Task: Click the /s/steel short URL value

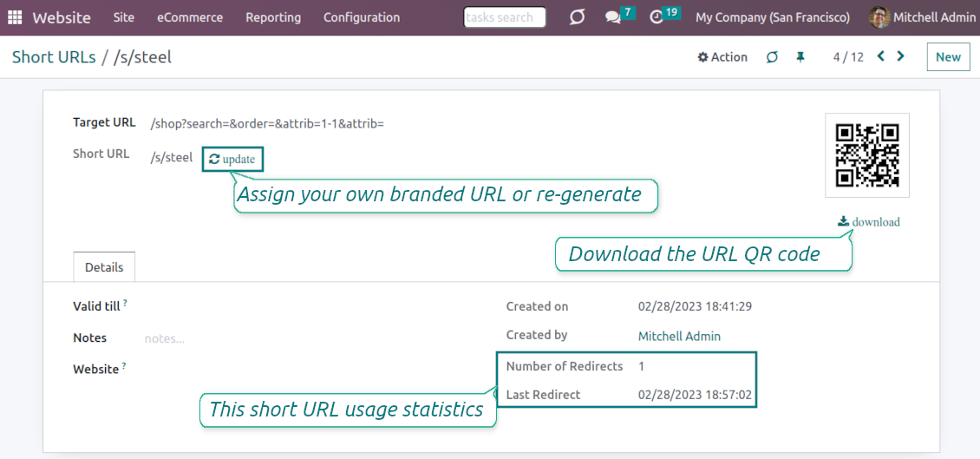Action: 171,158
